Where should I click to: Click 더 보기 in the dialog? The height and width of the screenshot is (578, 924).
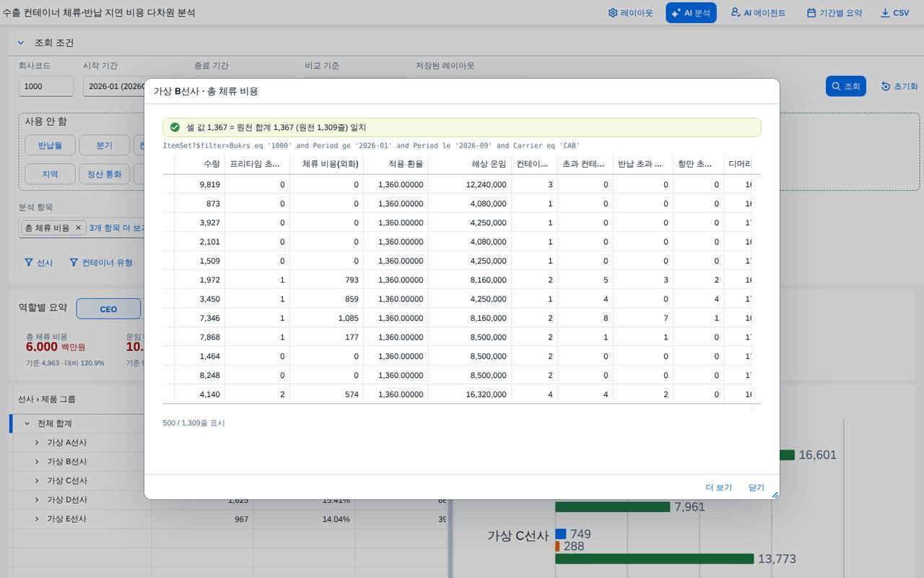(x=719, y=488)
